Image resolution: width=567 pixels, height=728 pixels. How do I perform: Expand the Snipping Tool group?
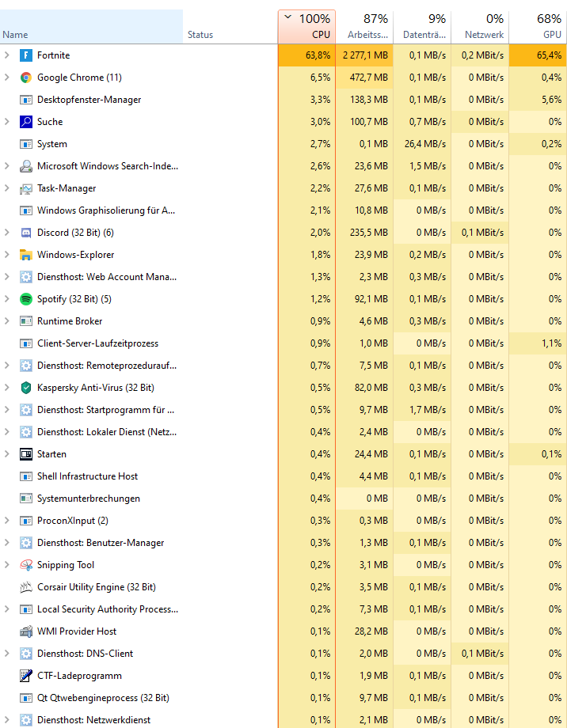point(7,565)
